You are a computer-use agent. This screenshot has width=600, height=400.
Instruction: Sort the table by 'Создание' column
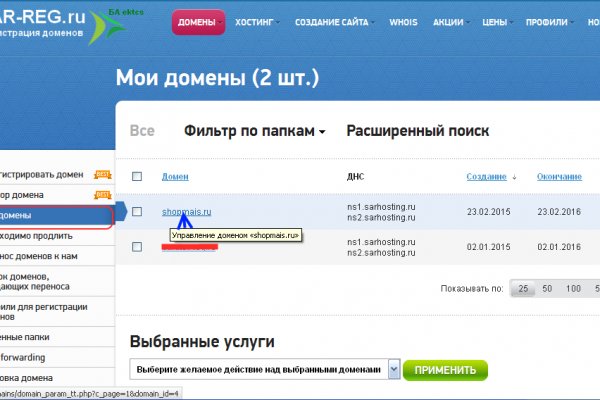(x=486, y=177)
